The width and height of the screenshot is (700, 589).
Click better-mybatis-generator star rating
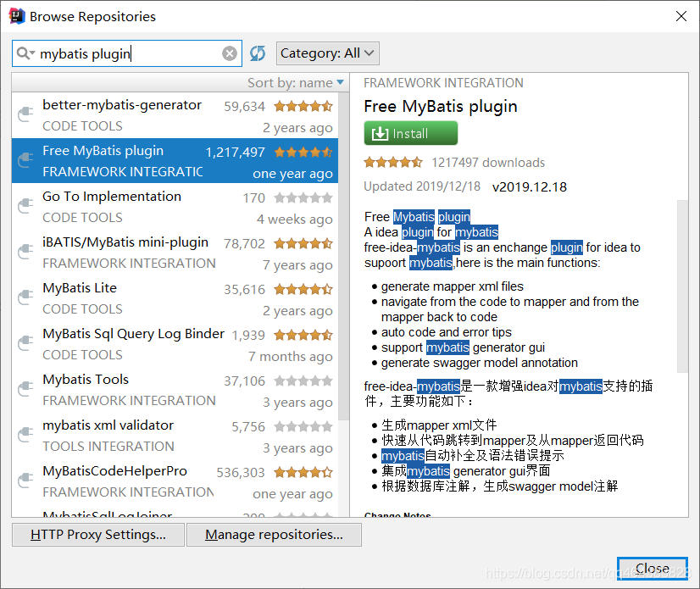click(303, 106)
